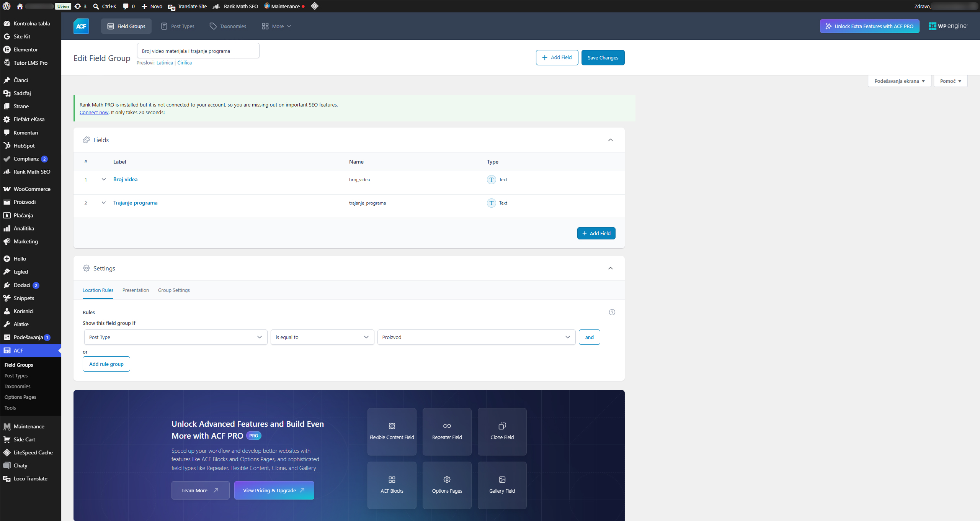This screenshot has height=521, width=980.
Task: Click the LiteSpeed diamond icon in admin bar
Action: [x=315, y=6]
